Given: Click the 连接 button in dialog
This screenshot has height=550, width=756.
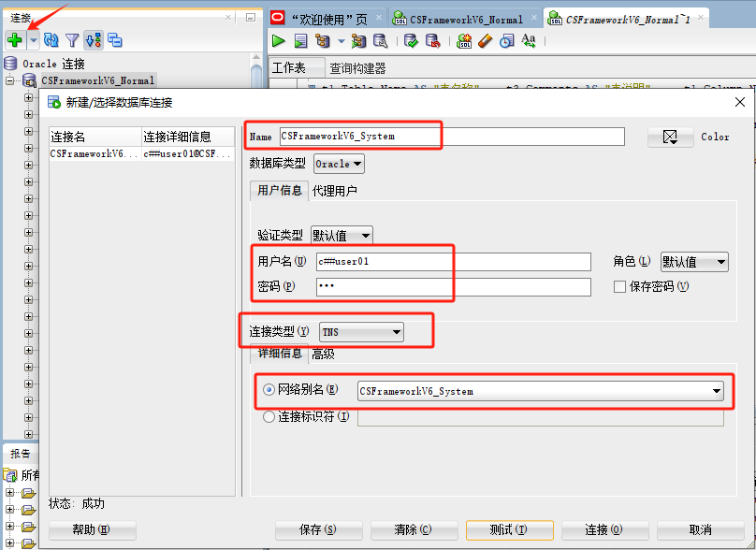Looking at the screenshot, I should (605, 529).
